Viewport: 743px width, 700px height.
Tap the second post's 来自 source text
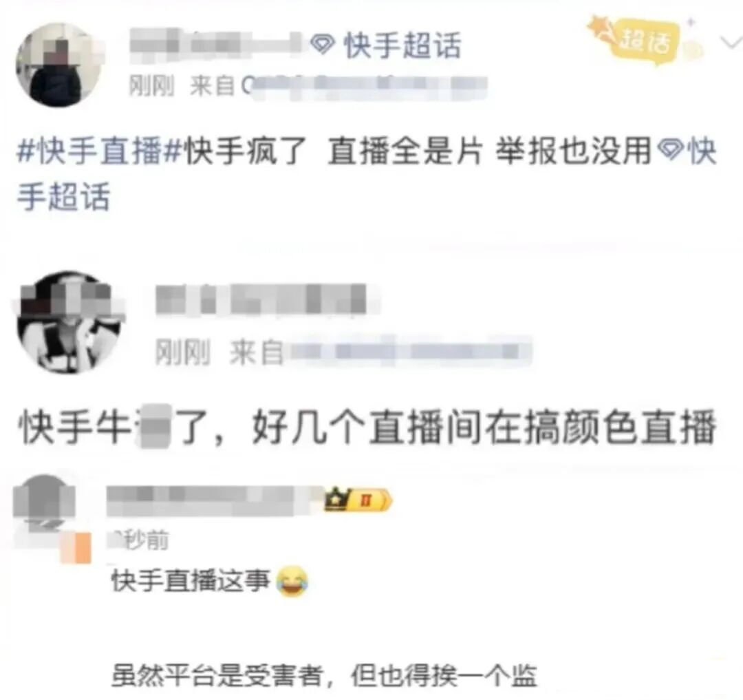coord(380,352)
